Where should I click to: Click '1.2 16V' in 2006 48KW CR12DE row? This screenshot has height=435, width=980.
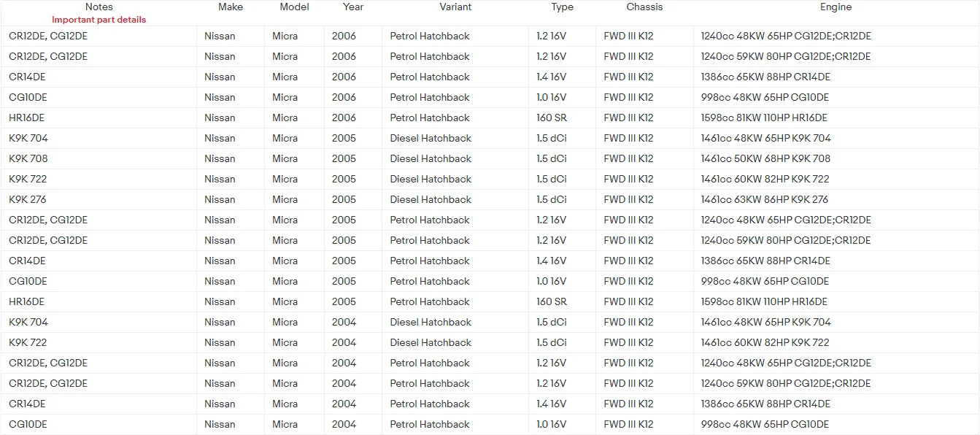coord(551,36)
